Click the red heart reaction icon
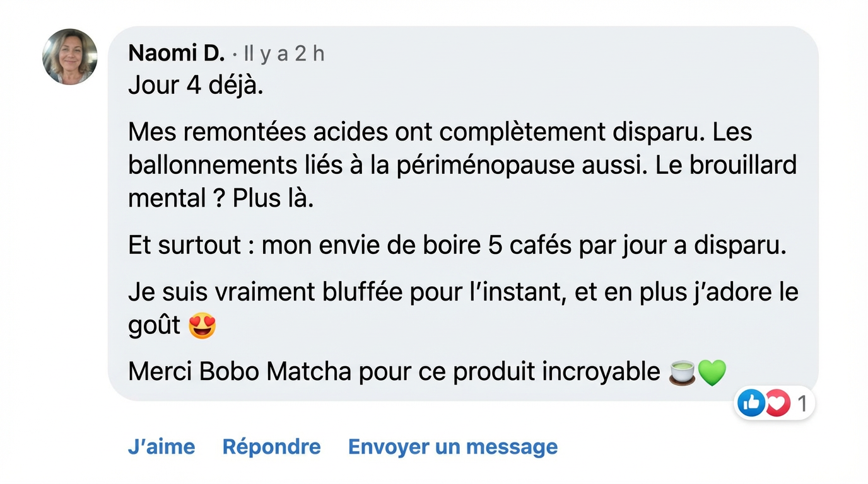Image resolution: width=868 pixels, height=484 pixels. tap(776, 403)
